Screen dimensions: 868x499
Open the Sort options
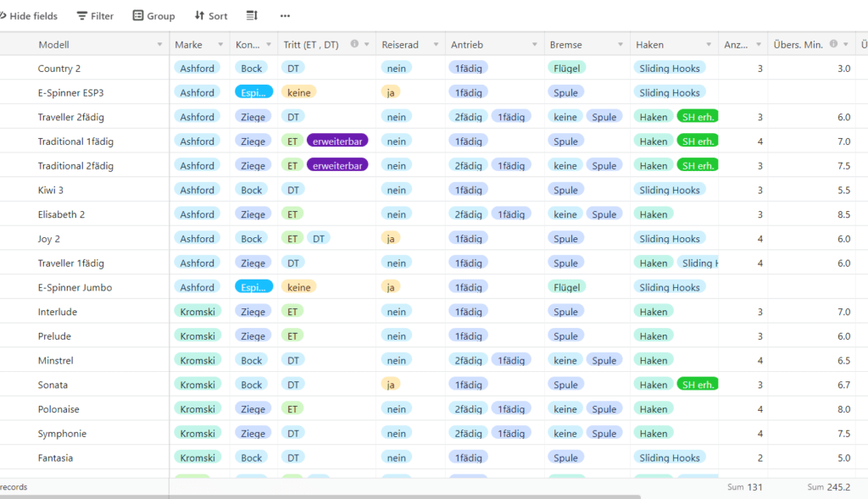point(211,16)
